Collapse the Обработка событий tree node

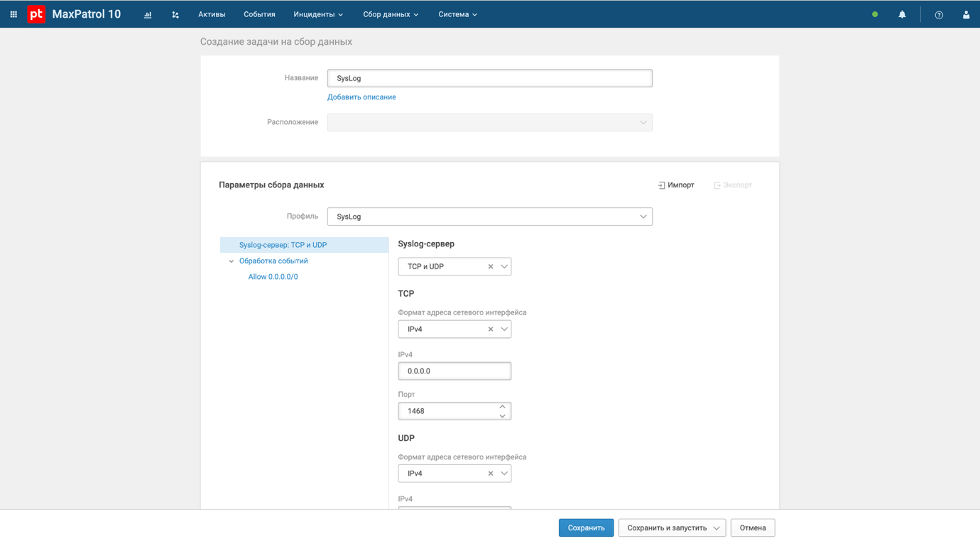(x=232, y=261)
